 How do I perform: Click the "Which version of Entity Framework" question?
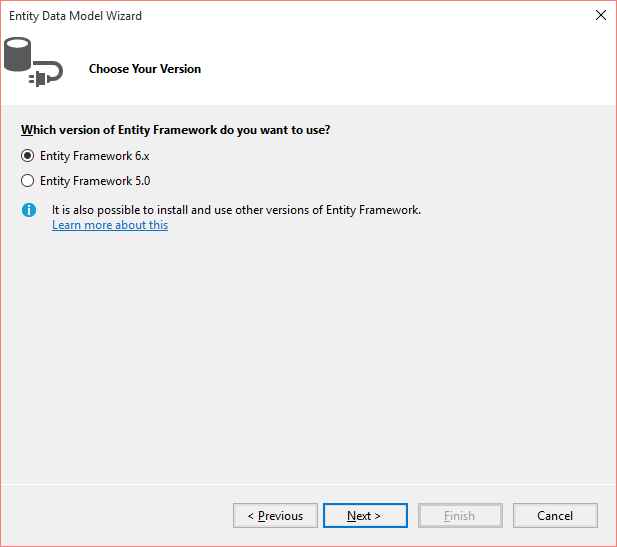pos(175,130)
